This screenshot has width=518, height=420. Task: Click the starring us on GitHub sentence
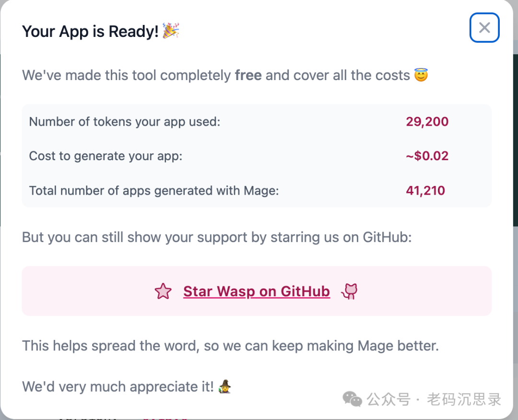pyautogui.click(x=217, y=237)
